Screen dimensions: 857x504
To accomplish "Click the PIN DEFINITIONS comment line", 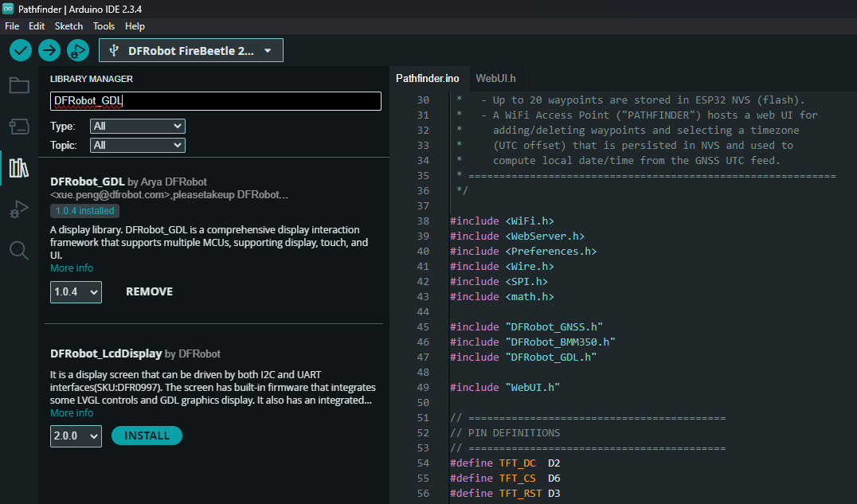I will point(505,433).
